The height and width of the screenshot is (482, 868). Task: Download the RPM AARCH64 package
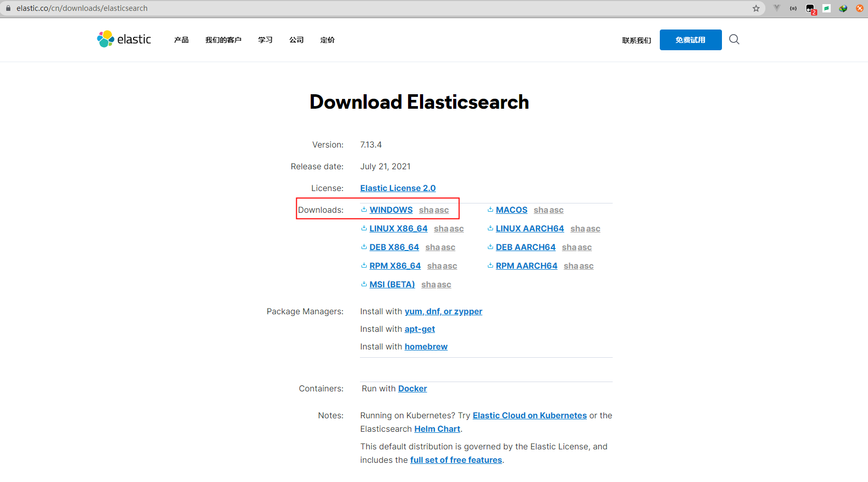coord(527,266)
